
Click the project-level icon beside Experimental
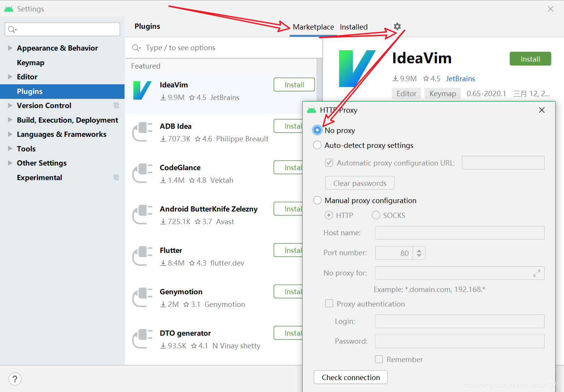point(116,177)
